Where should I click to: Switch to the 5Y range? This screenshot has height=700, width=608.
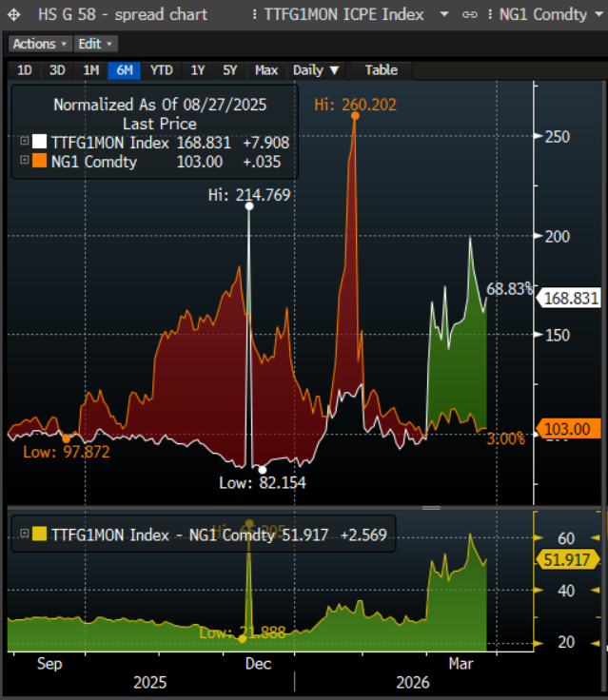(x=230, y=70)
